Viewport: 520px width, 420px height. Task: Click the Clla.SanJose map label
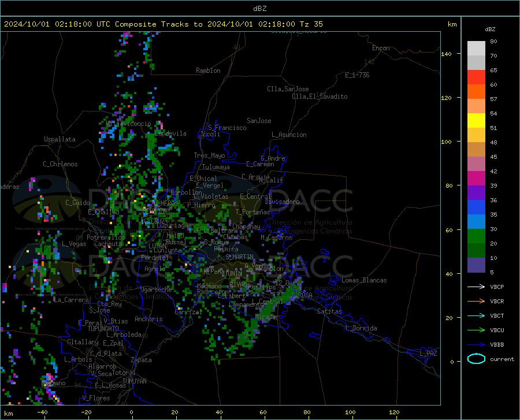[x=288, y=89]
